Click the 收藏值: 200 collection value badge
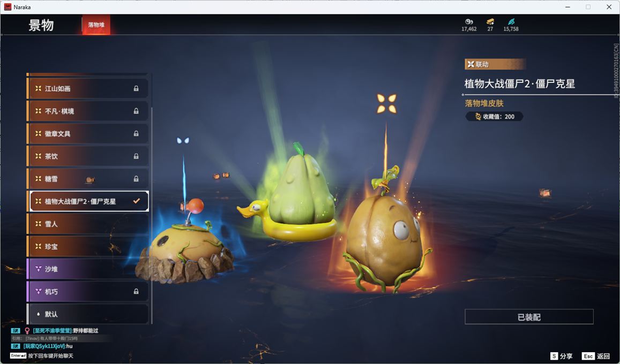 coord(494,117)
